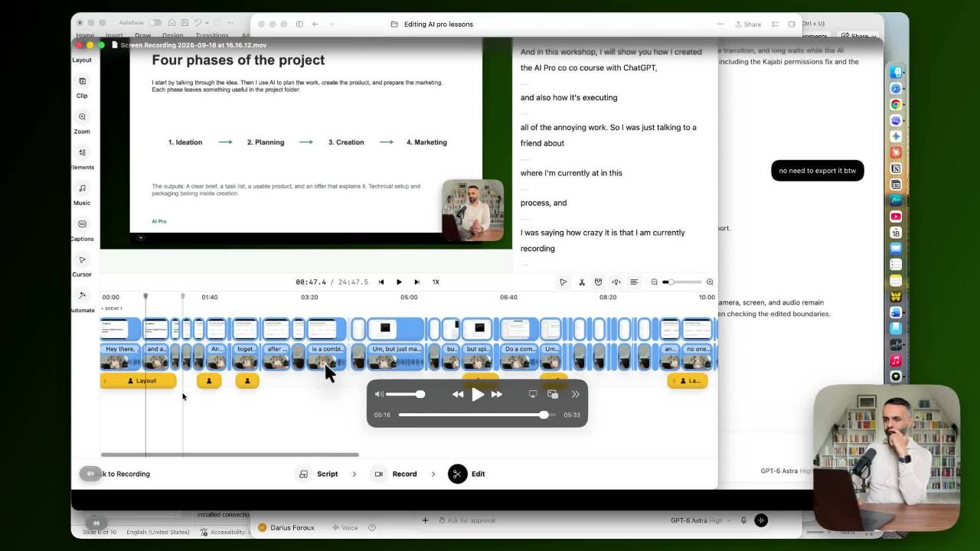The height and width of the screenshot is (551, 980).
Task: Fast forward in the player overlay
Action: [x=497, y=394]
